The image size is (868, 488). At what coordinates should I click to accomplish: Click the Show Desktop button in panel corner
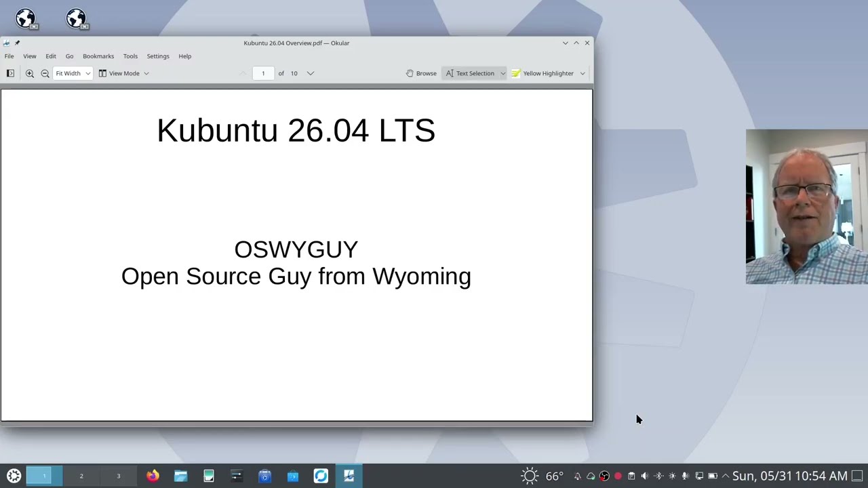click(x=858, y=476)
